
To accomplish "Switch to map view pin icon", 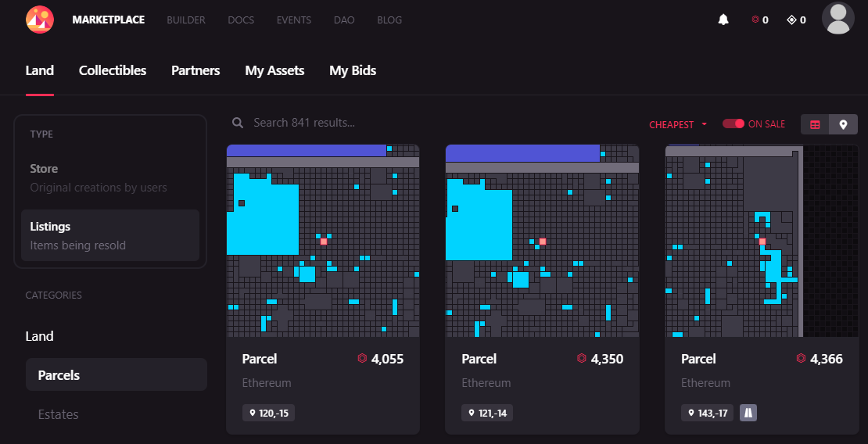I will [x=843, y=124].
